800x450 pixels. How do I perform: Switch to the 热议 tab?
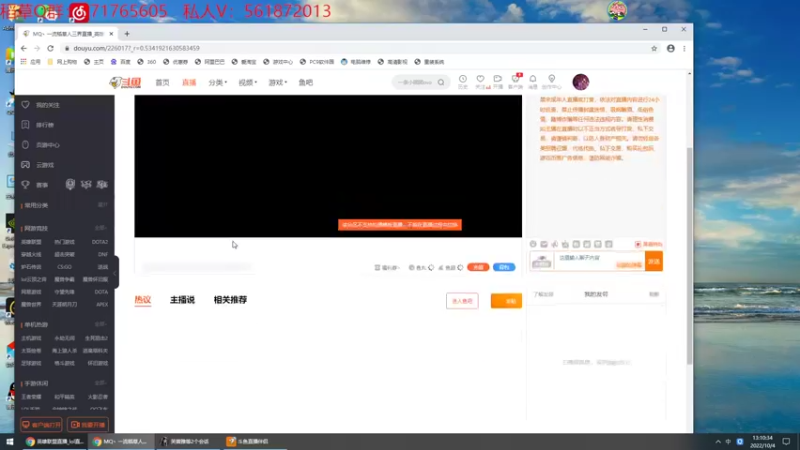pyautogui.click(x=143, y=300)
